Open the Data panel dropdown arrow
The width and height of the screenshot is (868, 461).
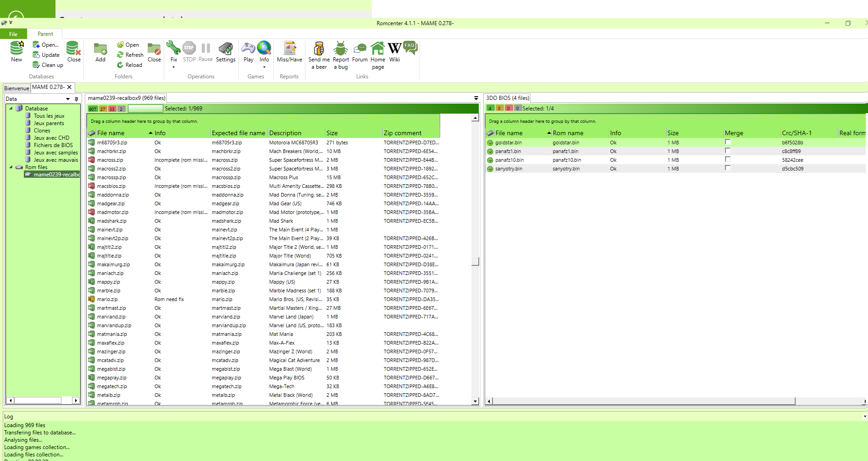68,99
